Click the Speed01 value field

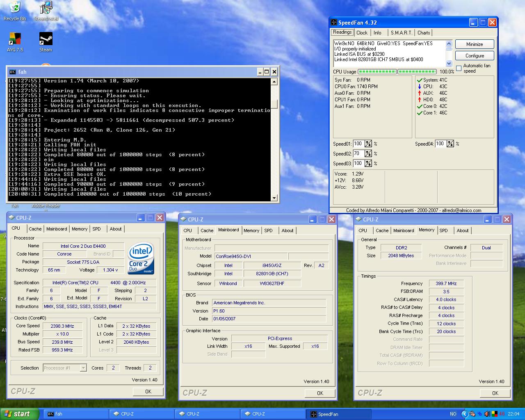click(x=358, y=144)
